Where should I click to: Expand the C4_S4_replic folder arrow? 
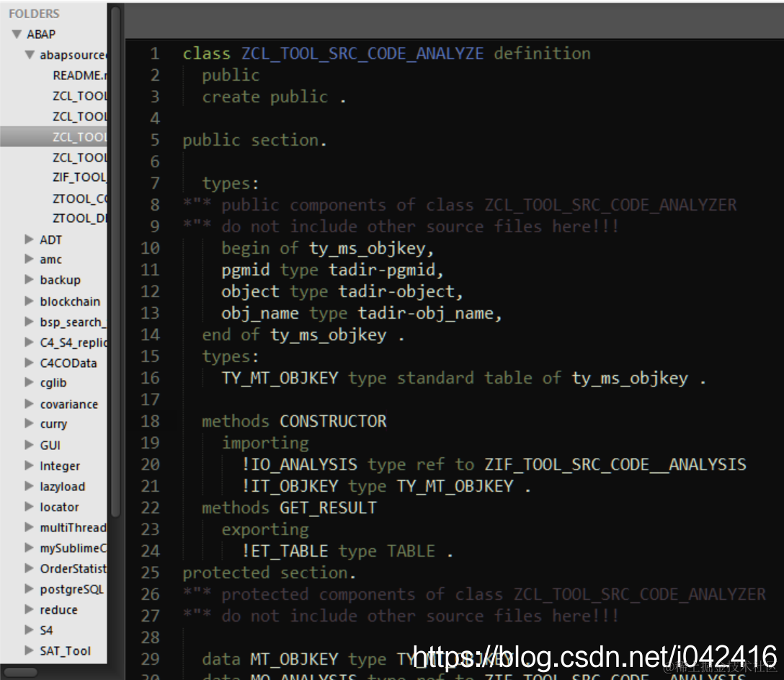click(30, 343)
